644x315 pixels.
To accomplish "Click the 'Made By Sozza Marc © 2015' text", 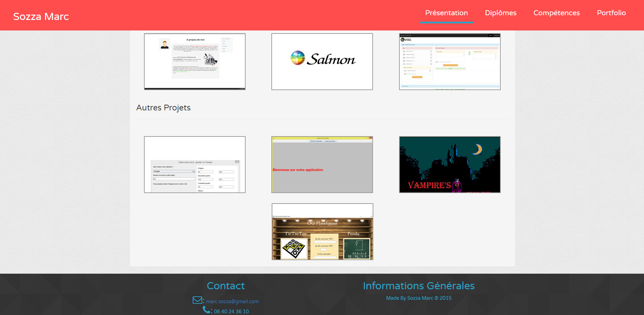I will coord(418,298).
